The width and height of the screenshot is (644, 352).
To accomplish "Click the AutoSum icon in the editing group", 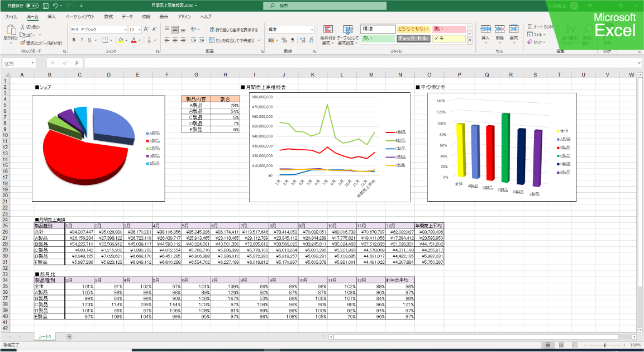I will pyautogui.click(x=531, y=26).
